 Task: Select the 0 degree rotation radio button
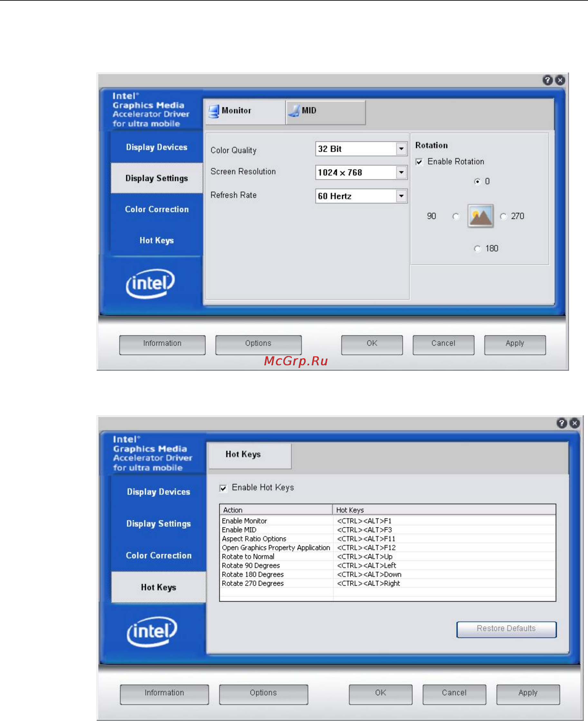pyautogui.click(x=477, y=182)
